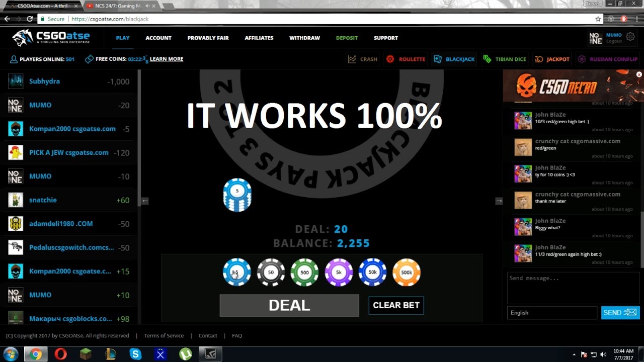Screen dimensions: 644x362
Task: Click the Subhydra player avatar
Action: [16, 81]
